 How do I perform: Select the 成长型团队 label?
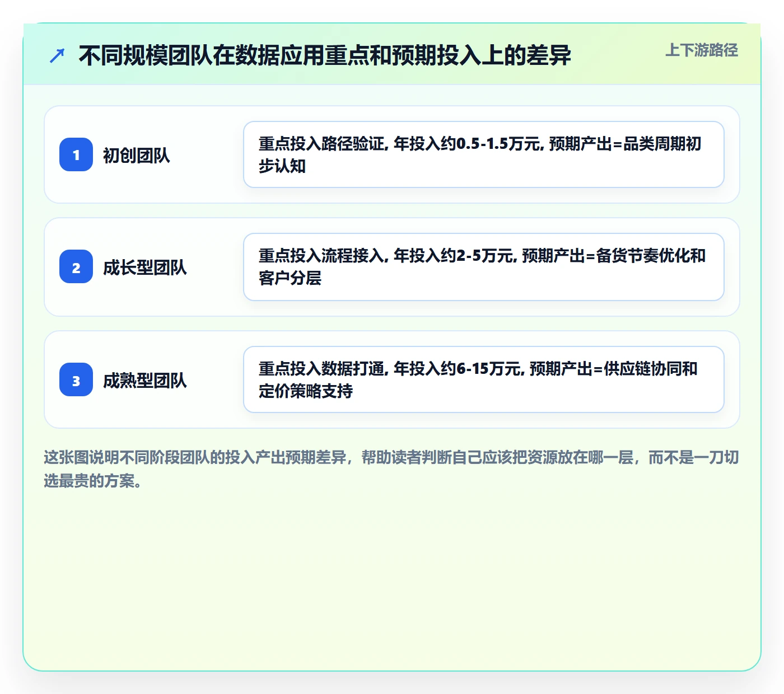[145, 268]
